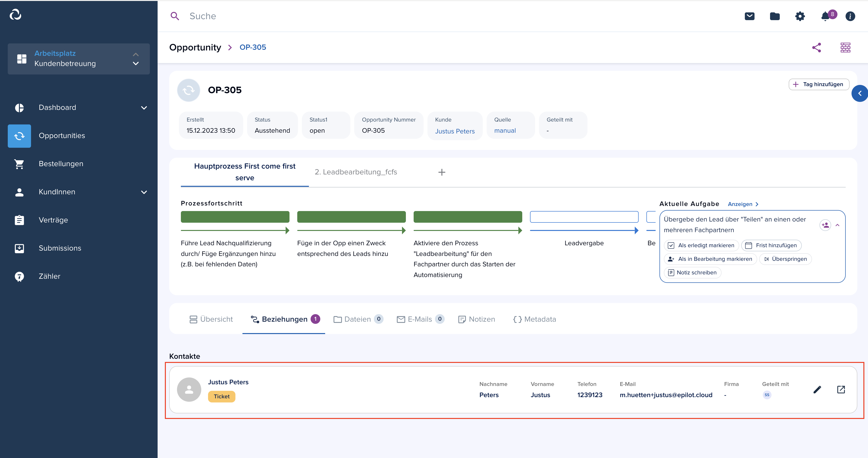Open the mail inbox icon
The width and height of the screenshot is (868, 458).
pyautogui.click(x=749, y=16)
